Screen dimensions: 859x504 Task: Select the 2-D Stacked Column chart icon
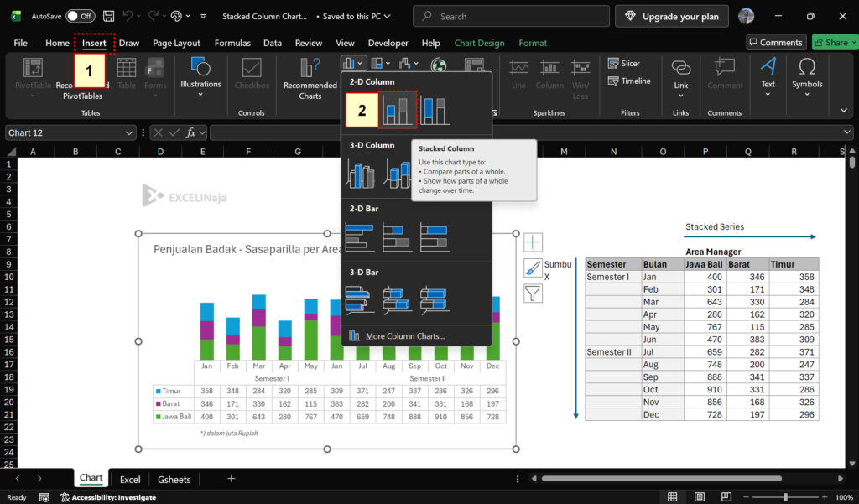pyautogui.click(x=398, y=110)
